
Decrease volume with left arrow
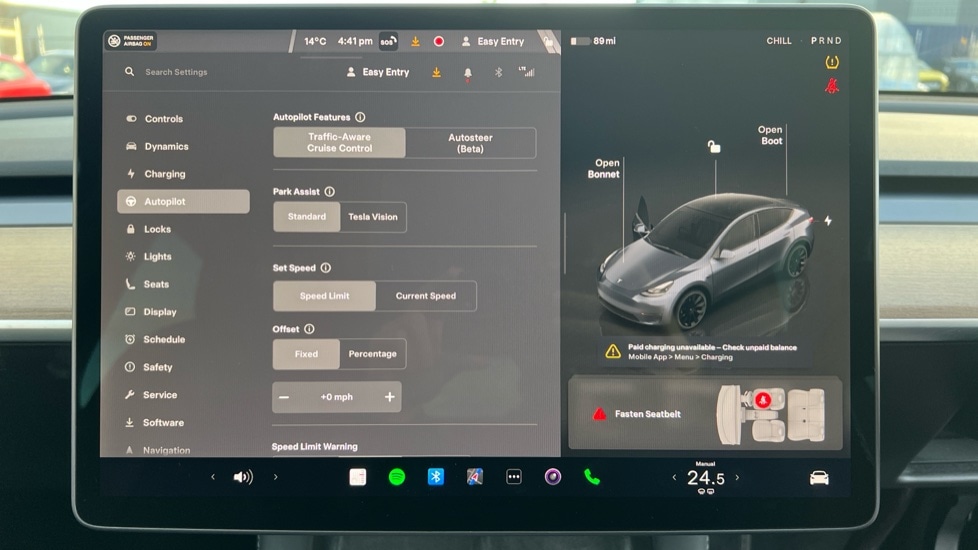[213, 478]
